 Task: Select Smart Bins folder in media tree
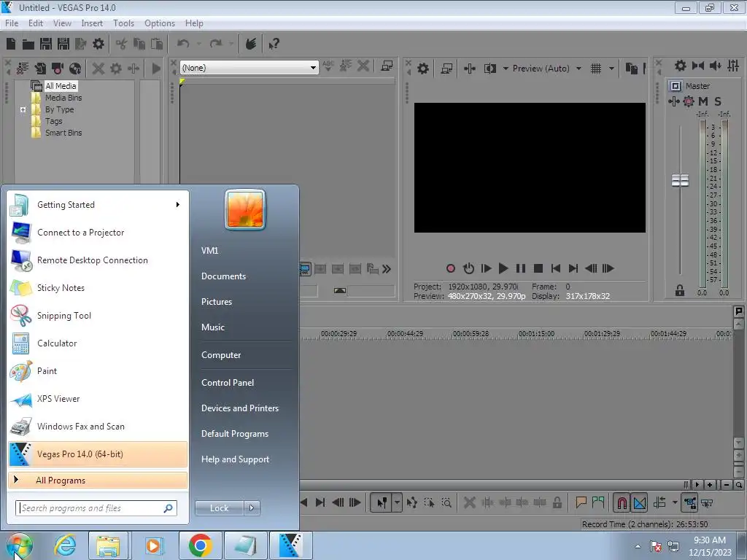(63, 133)
